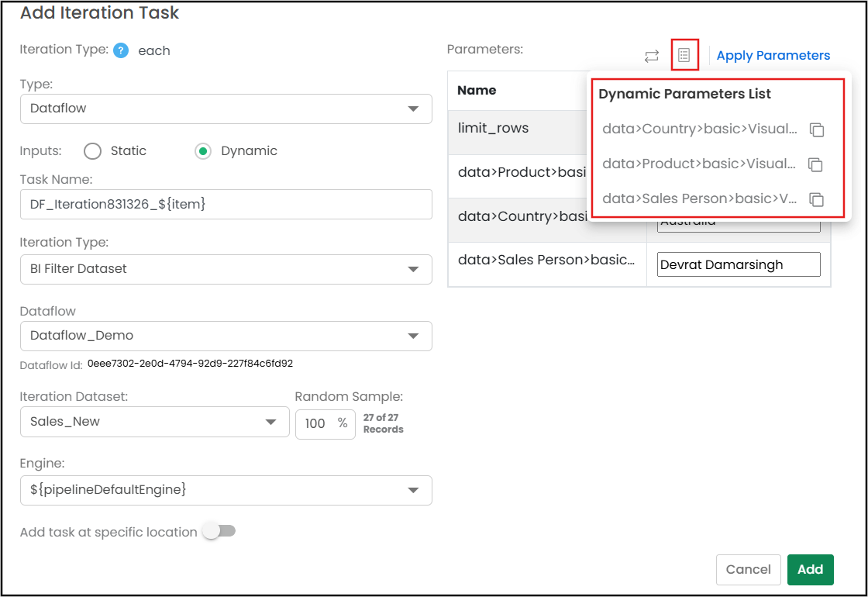This screenshot has height=597, width=868.
Task: Click the 27 of 27 Records text
Action: coord(383,423)
